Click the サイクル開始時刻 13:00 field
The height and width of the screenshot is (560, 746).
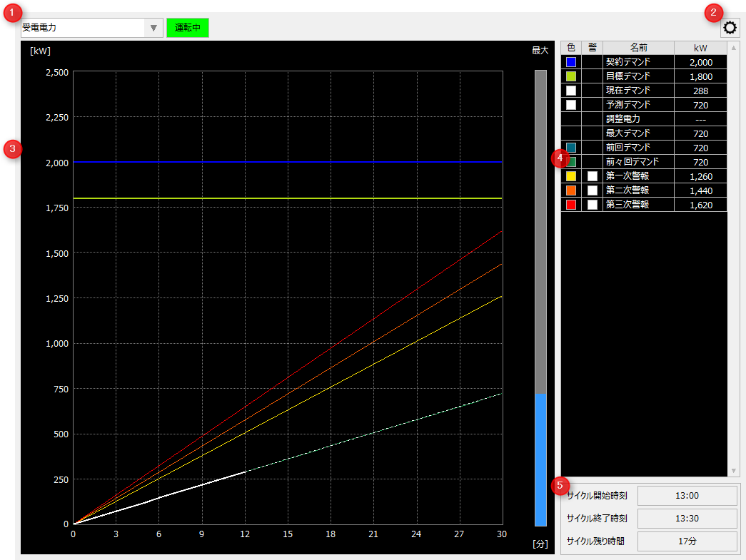pyautogui.click(x=687, y=495)
